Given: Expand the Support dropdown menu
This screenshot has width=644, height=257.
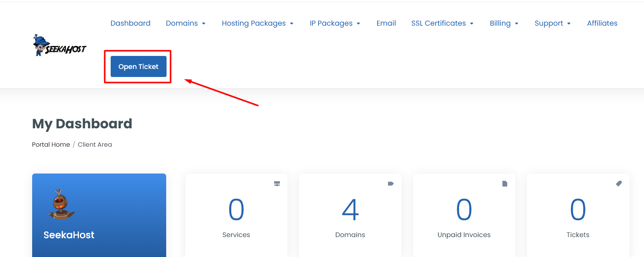Looking at the screenshot, I should click(x=552, y=23).
